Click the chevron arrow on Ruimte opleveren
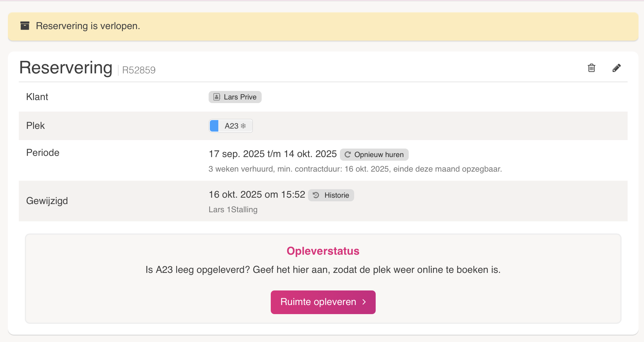Screen dimensions: 644x342 click(x=364, y=302)
